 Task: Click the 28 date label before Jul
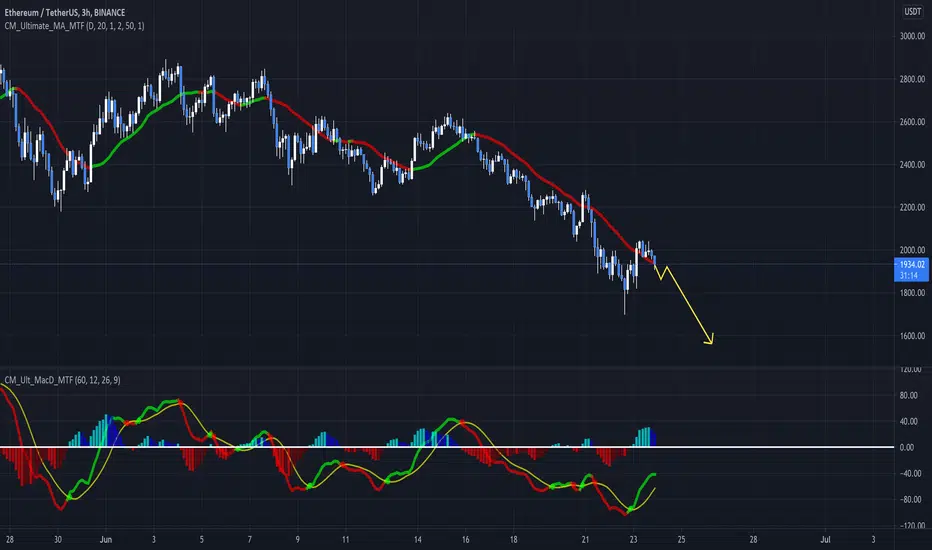[x=753, y=540]
